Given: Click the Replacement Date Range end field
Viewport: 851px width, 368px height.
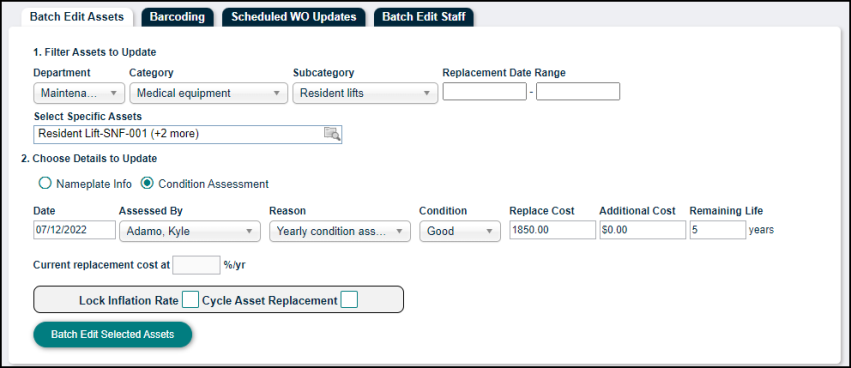Looking at the screenshot, I should [578, 92].
